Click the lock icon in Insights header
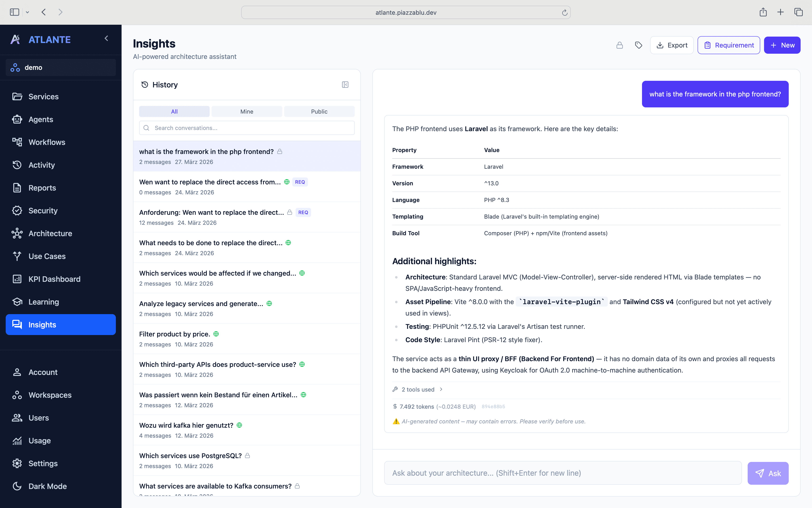The image size is (812, 508). [619, 45]
